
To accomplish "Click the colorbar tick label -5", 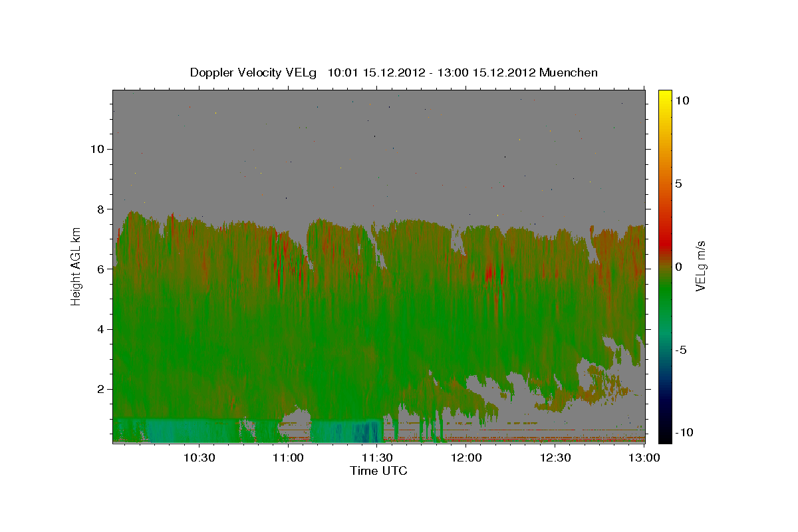I will pyautogui.click(x=680, y=350).
